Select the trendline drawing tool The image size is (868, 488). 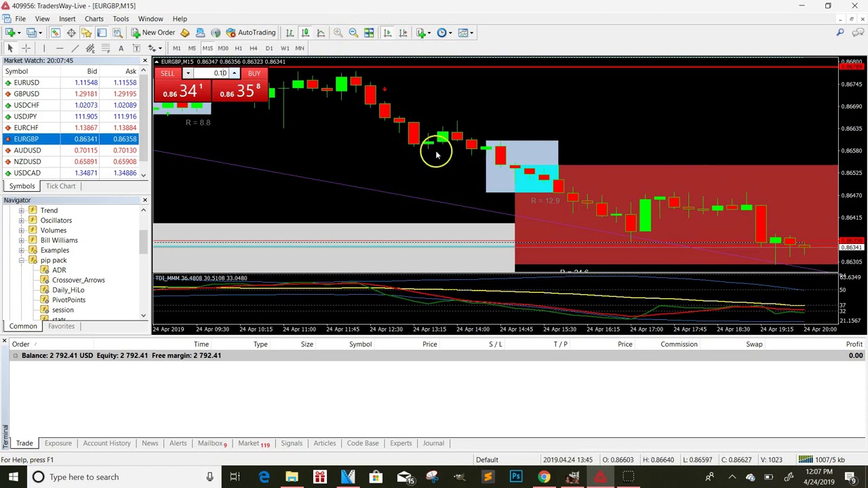point(75,48)
